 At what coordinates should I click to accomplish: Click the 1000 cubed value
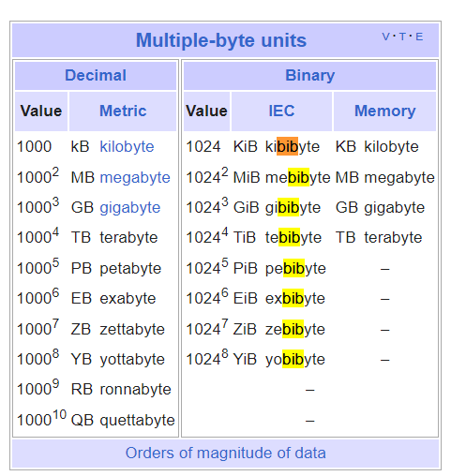coord(38,206)
